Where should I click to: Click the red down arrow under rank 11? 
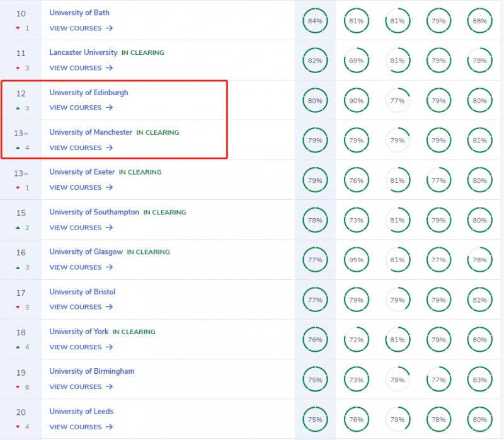click(18, 68)
